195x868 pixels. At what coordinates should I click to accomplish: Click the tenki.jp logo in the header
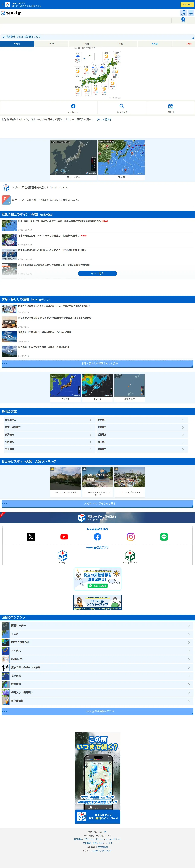point(11,13)
